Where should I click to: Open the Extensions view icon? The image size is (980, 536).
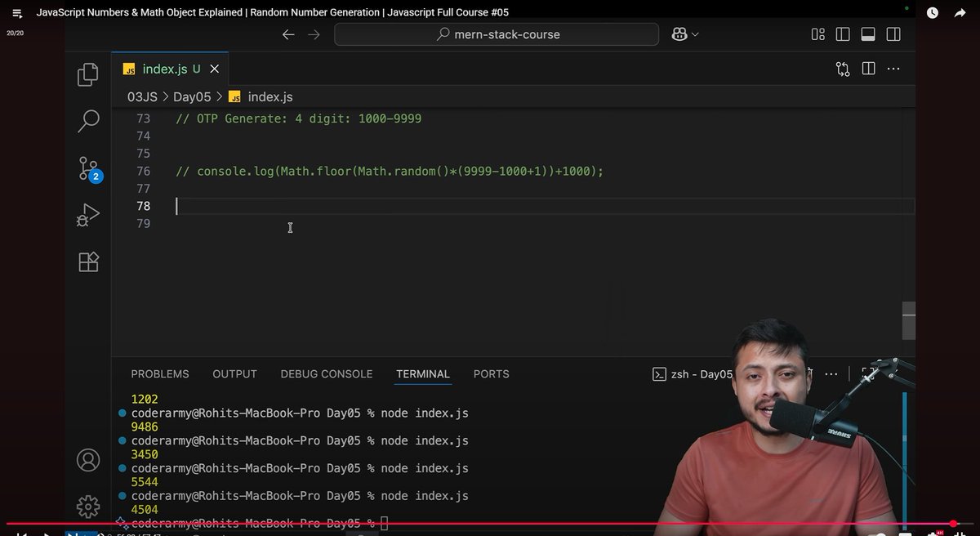click(x=87, y=261)
